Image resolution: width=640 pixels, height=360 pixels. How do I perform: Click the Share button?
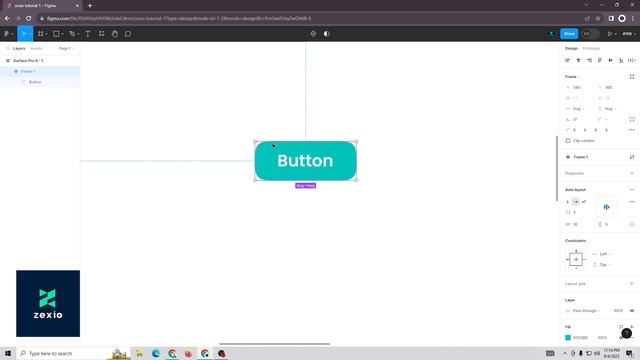coord(569,34)
